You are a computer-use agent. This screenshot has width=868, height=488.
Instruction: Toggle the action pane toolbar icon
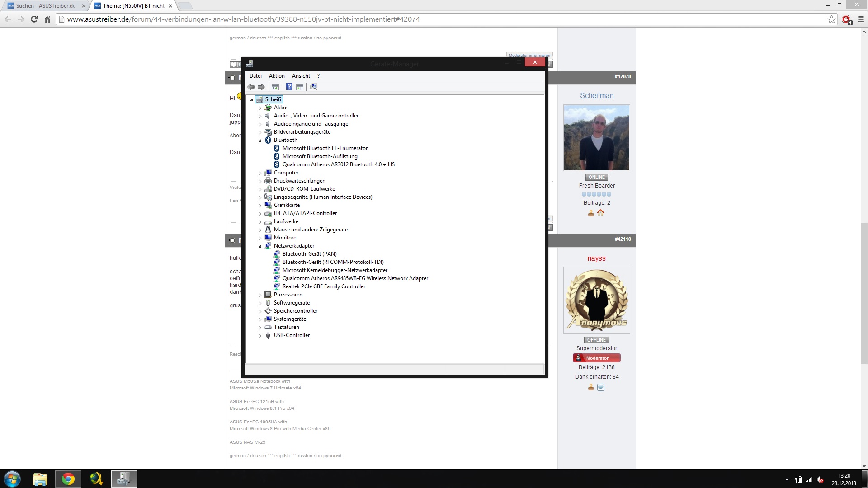299,87
